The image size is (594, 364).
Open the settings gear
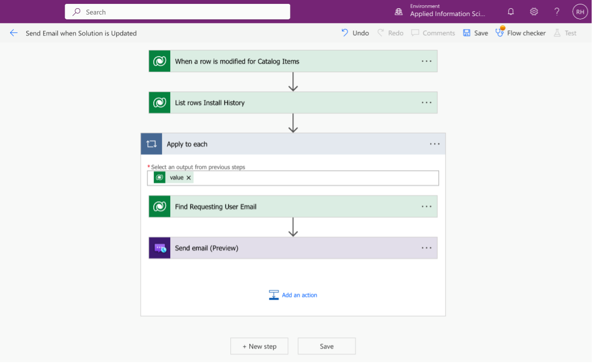pyautogui.click(x=534, y=11)
